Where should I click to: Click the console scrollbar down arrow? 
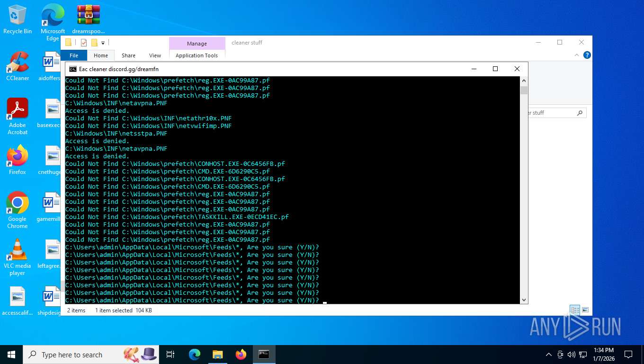(524, 300)
